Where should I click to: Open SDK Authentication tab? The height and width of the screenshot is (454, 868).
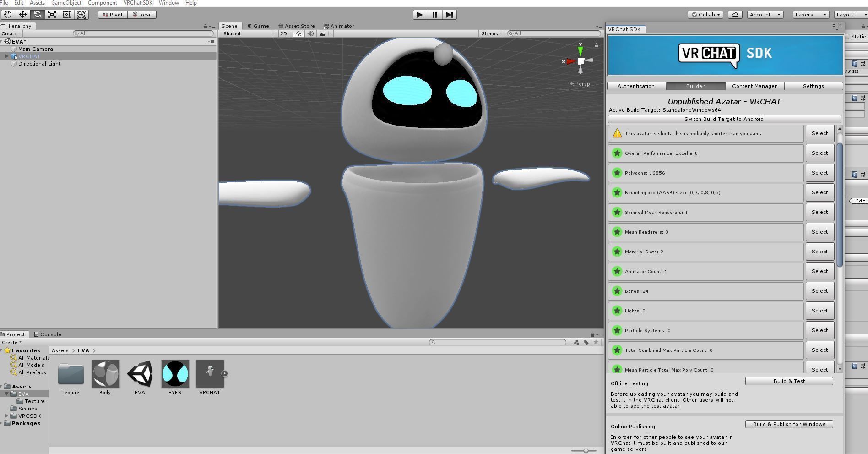636,86
